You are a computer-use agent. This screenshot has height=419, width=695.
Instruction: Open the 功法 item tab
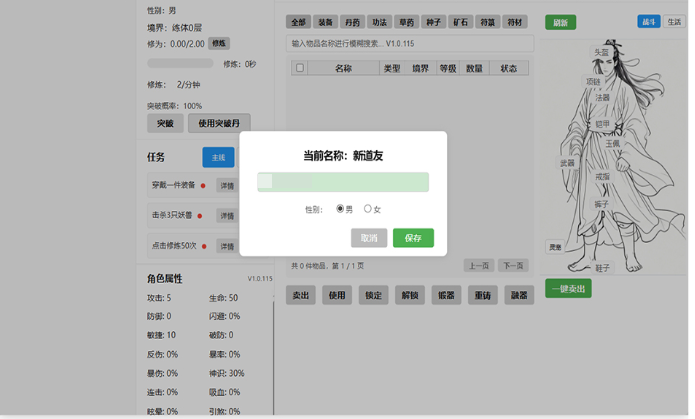click(379, 22)
